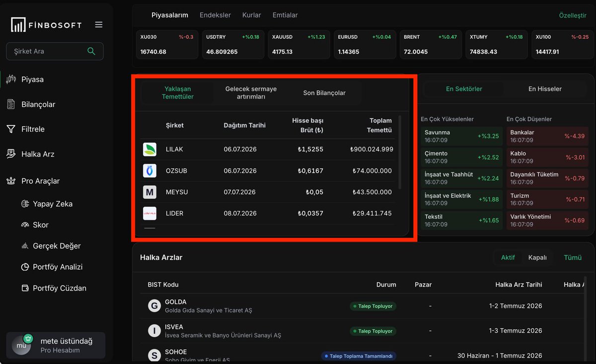Click the Yapay Zeka brain icon
596x364 pixels.
pos(25,204)
